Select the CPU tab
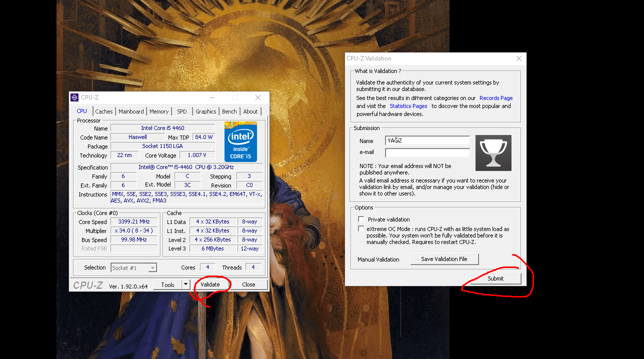644x359 pixels. pos(82,111)
